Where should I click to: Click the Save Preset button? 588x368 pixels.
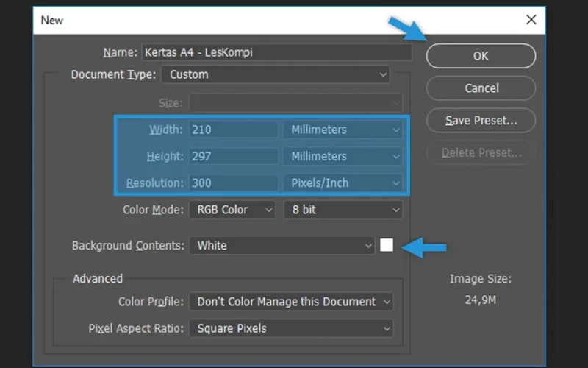[481, 121]
